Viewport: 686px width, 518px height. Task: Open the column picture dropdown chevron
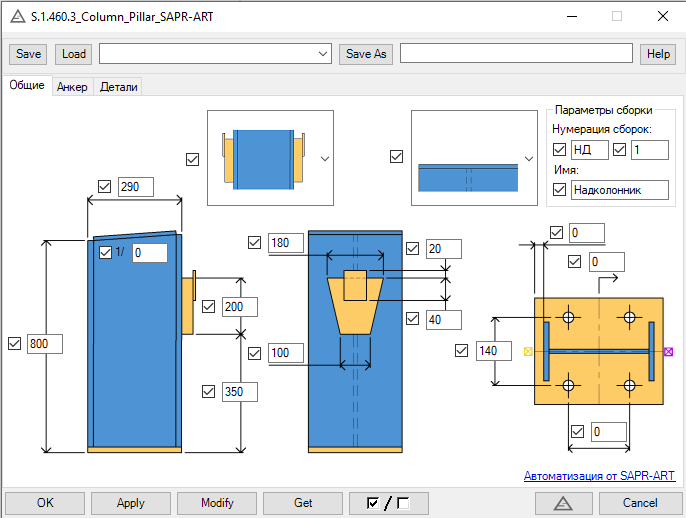click(324, 158)
